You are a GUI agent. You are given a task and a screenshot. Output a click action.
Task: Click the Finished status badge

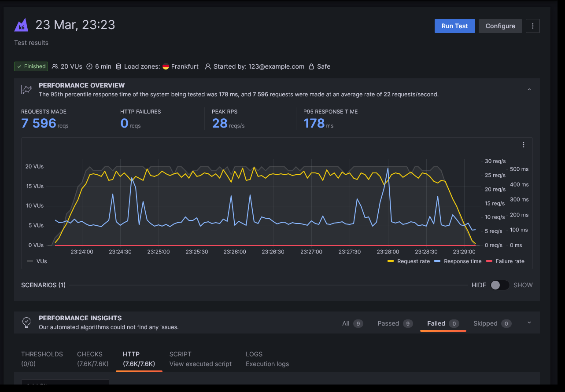pos(31,66)
